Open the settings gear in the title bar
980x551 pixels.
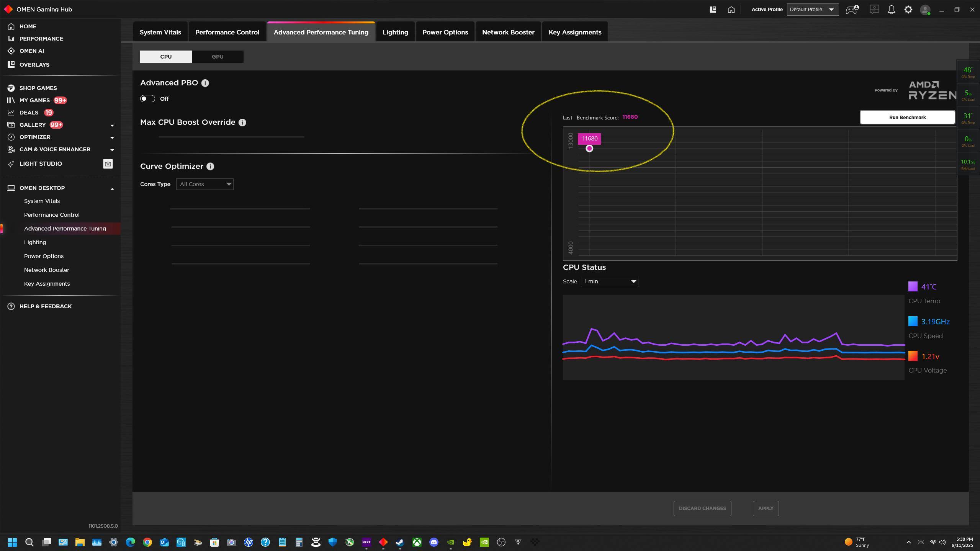pos(908,10)
